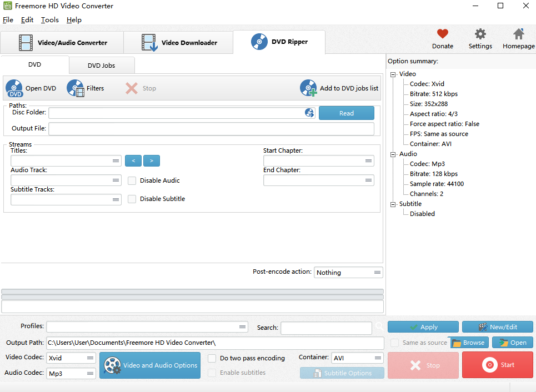Open Settings gear icon
Image resolution: width=536 pixels, height=392 pixels.
(480, 34)
